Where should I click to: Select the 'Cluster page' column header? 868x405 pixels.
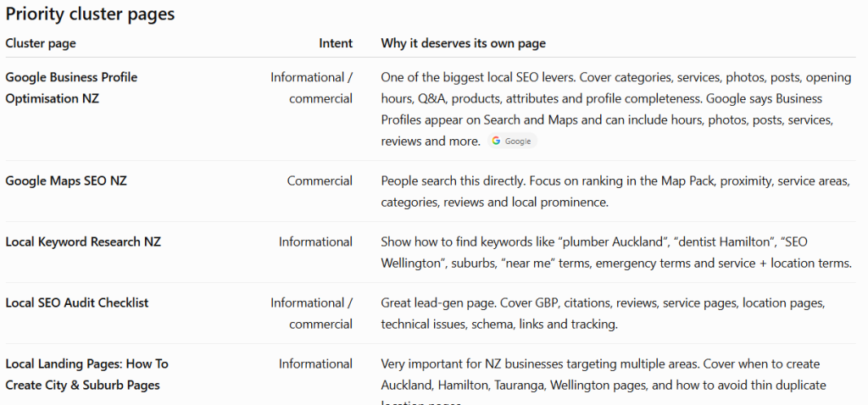click(x=41, y=43)
